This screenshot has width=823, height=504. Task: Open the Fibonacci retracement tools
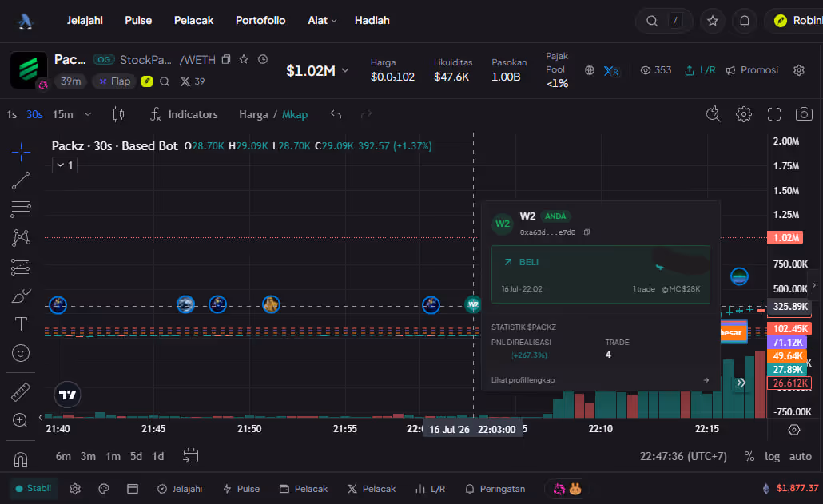pos(21,209)
